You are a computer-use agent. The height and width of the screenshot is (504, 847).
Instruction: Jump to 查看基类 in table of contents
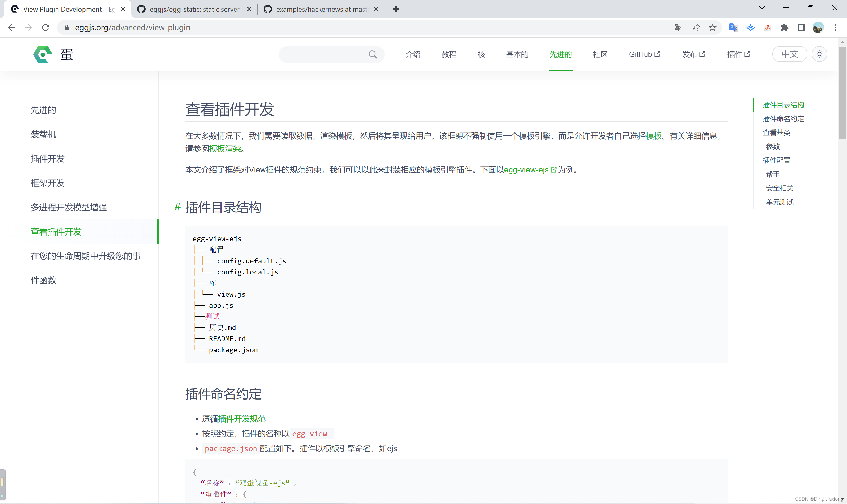point(776,132)
